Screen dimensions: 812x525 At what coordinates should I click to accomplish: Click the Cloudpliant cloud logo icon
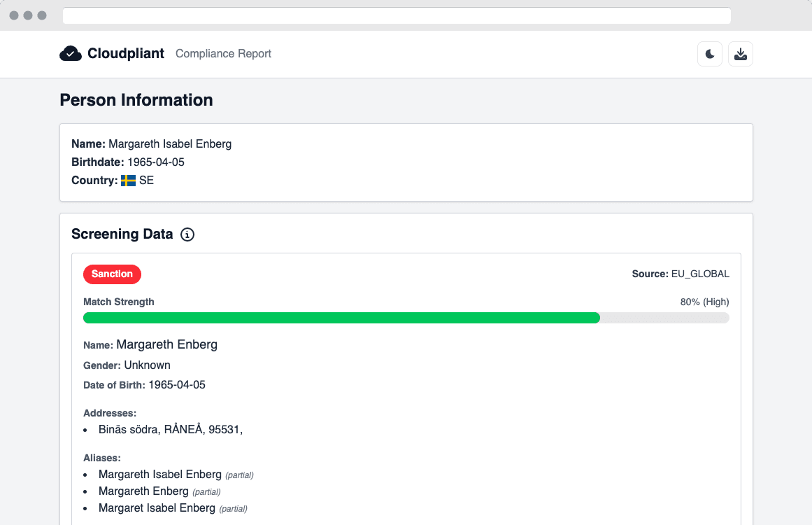[71, 54]
